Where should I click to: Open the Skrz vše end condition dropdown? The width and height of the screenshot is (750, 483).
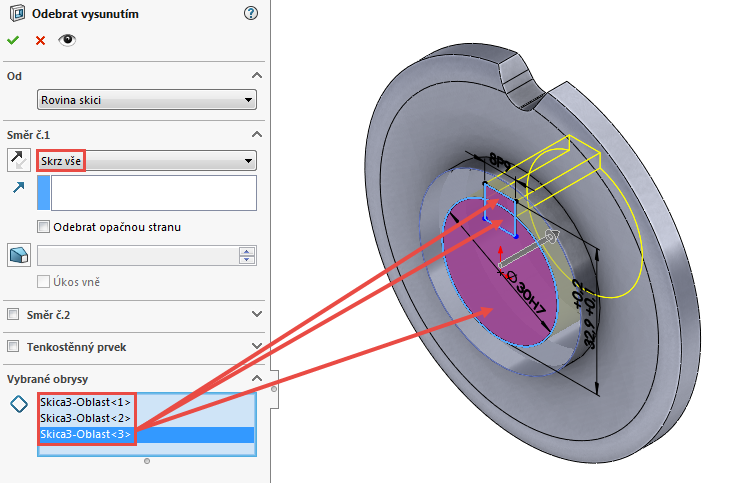147,161
